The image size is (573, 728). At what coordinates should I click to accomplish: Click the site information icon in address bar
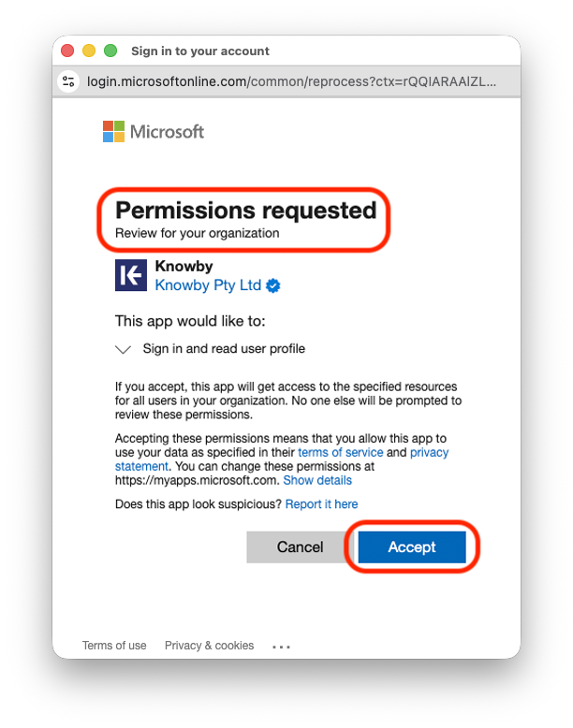click(68, 81)
